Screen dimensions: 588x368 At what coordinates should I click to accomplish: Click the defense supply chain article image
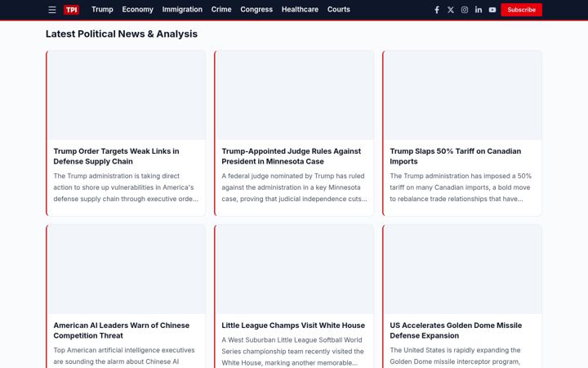(127, 96)
